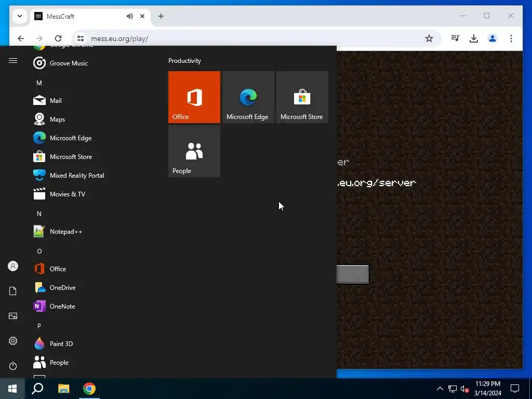Open the Chrome profile button
This screenshot has width=532, height=399.
pyautogui.click(x=493, y=38)
